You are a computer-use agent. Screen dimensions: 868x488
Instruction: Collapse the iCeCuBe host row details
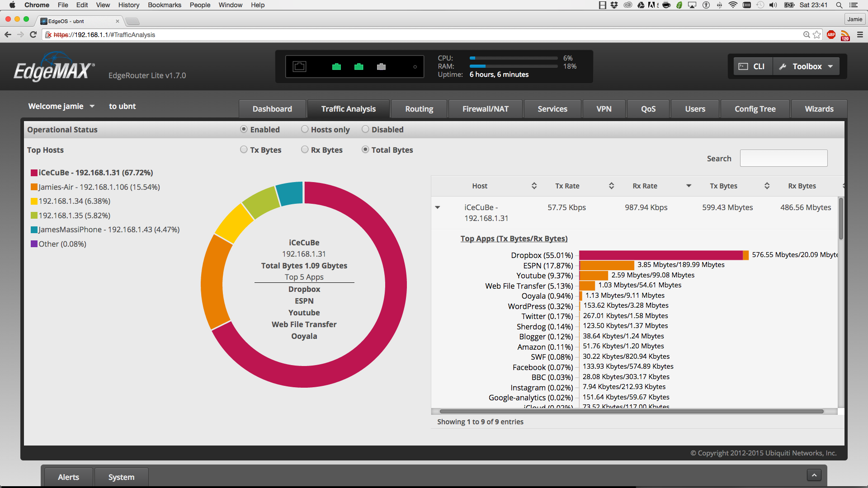tap(438, 207)
